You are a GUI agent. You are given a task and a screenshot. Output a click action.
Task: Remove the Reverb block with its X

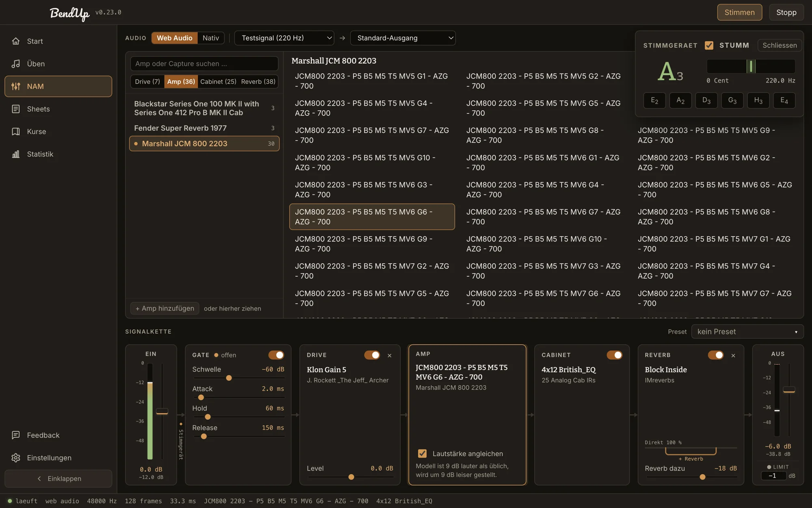point(733,356)
